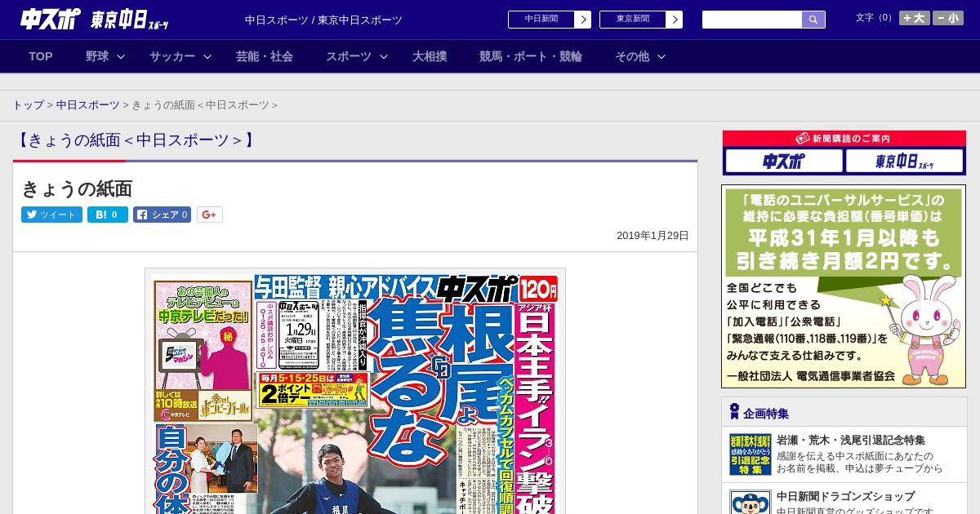Click the 文字（0）text size label
This screenshot has height=514, width=980.
pyautogui.click(x=875, y=18)
